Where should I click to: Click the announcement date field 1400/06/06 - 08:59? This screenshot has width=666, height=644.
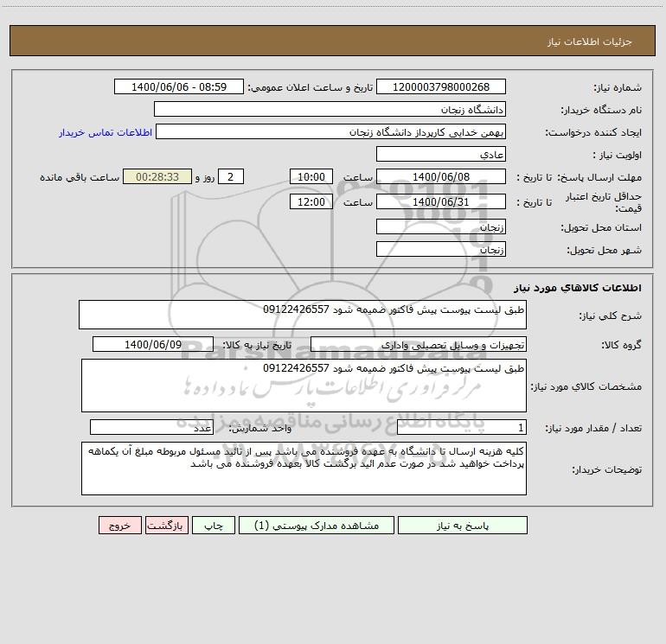coord(179,86)
